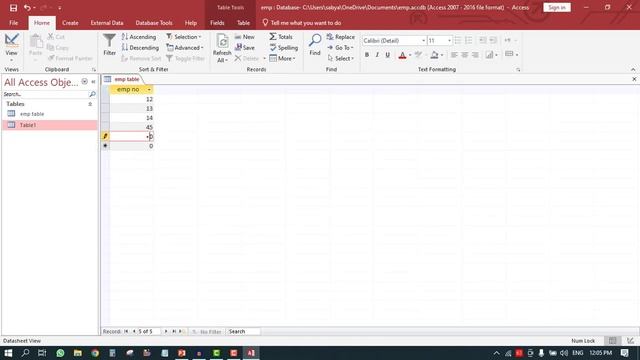The height and width of the screenshot is (360, 640).
Task: Open the Windows Start menu
Action: [x=8, y=353]
